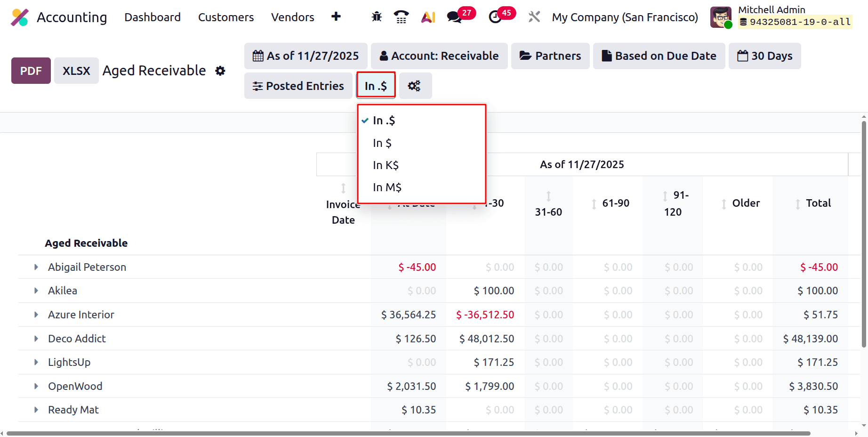This screenshot has width=868, height=437.
Task: Click Ready Mat partner name
Action: [73, 410]
